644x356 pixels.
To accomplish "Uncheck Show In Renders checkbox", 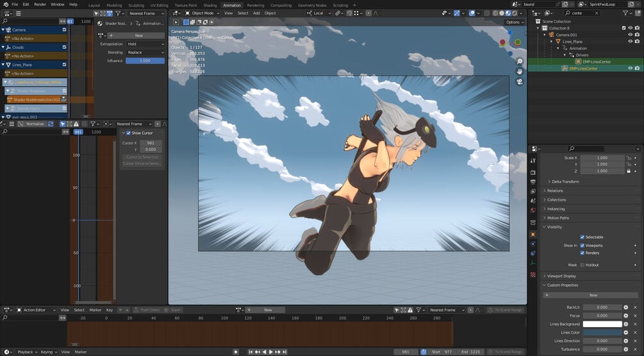I will pyautogui.click(x=582, y=253).
